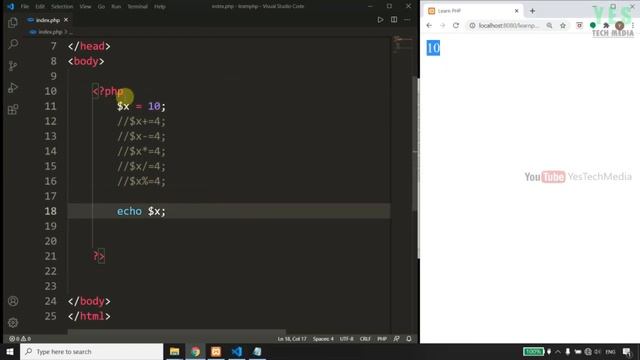Close the Learn PHP browser tab
This screenshot has height=360, width=640.
click(516, 11)
